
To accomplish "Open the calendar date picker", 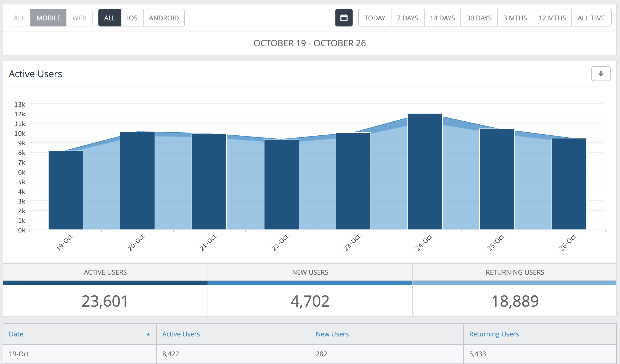I will 344,18.
